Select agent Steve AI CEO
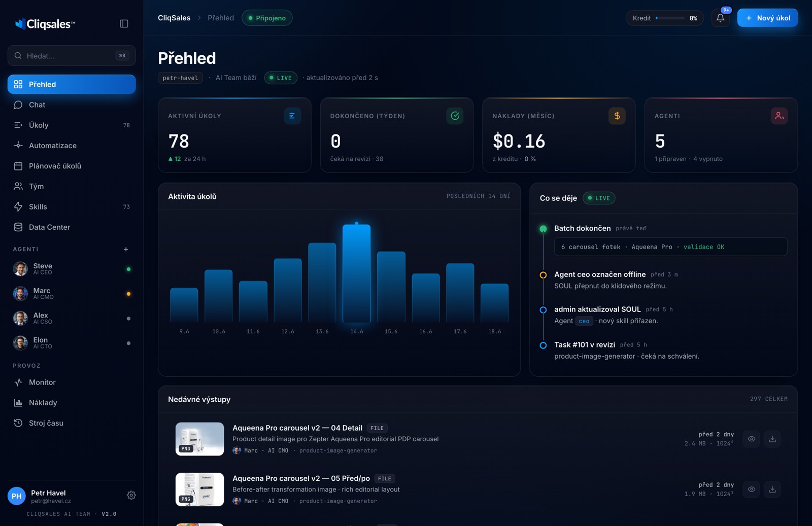The image size is (812, 526). (72, 269)
